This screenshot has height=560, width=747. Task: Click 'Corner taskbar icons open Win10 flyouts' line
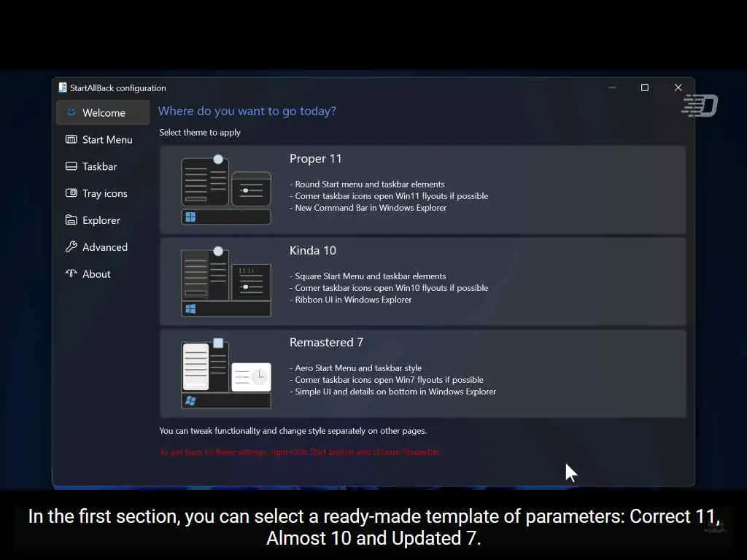click(389, 288)
